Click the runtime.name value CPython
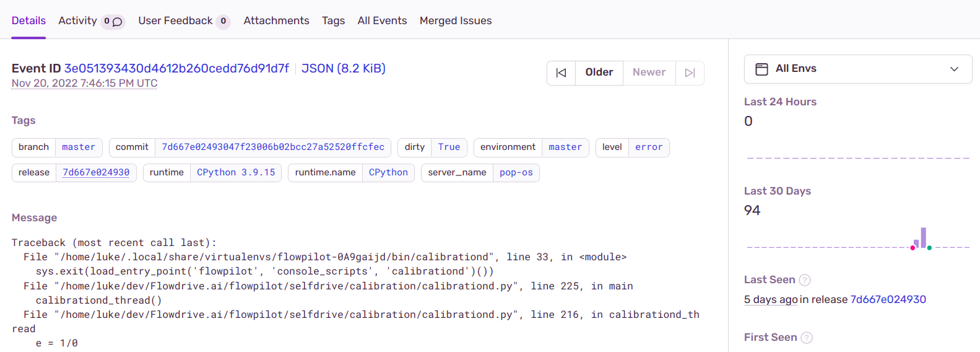This screenshot has height=352, width=980. pos(388,172)
